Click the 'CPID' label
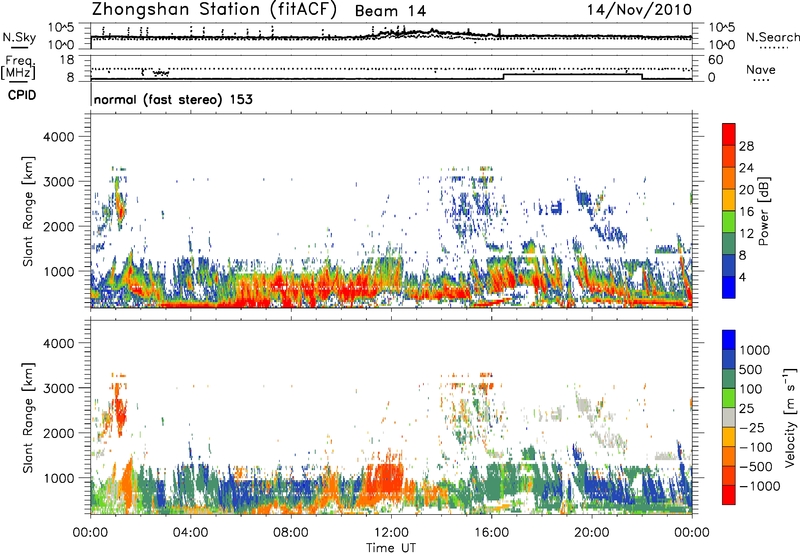The height and width of the screenshot is (554, 800). click(x=22, y=95)
